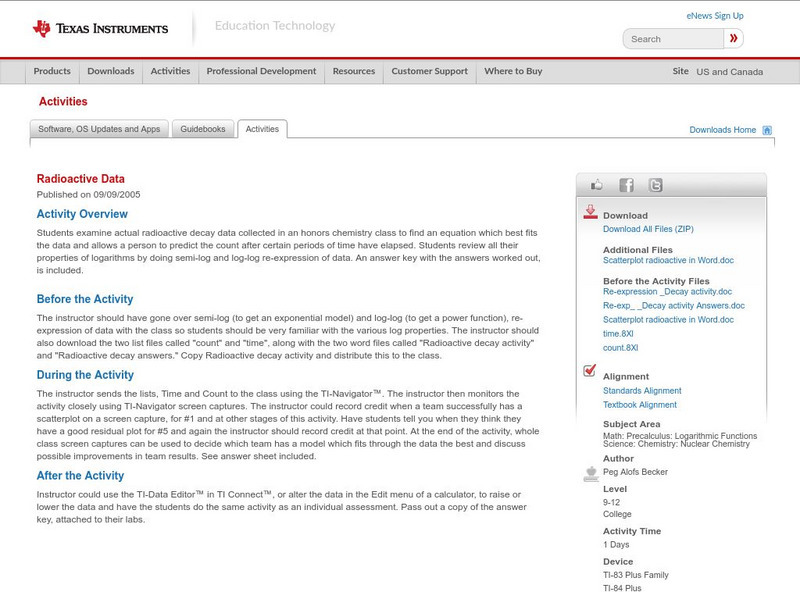Submit search with red arrow button
Viewport: 800px width, 592px height.
(733, 38)
